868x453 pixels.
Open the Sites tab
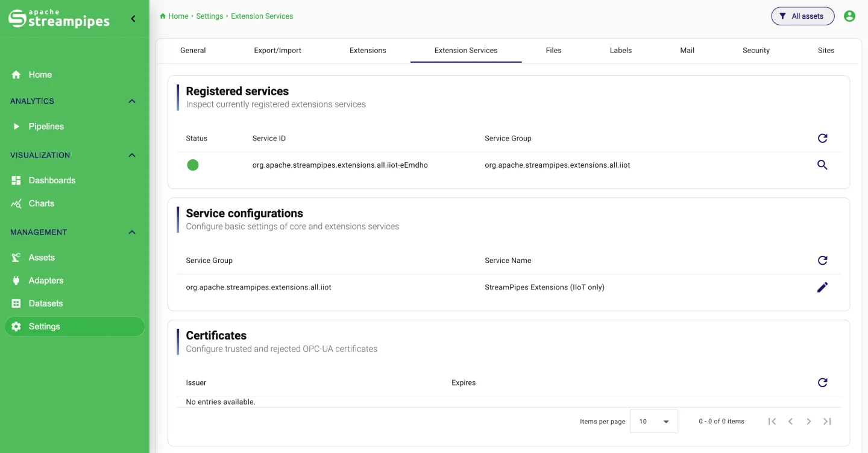(x=826, y=51)
